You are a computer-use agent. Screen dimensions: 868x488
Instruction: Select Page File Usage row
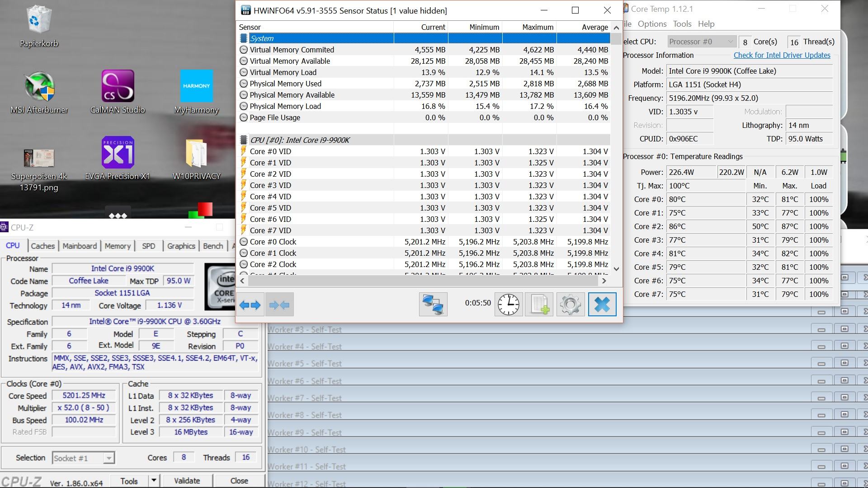pos(424,117)
